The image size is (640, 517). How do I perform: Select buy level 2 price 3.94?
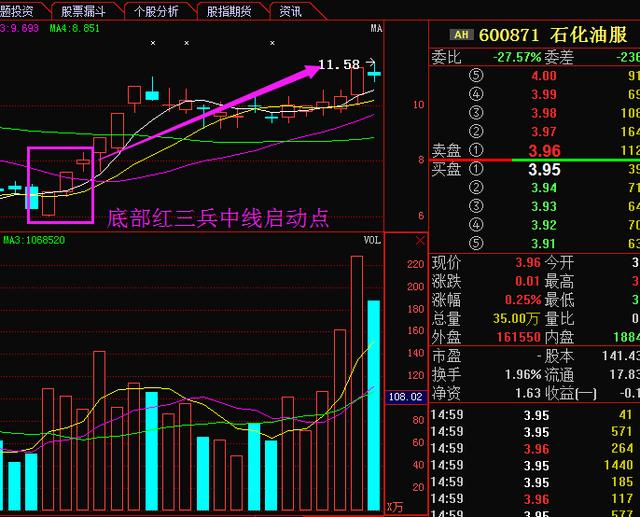pyautogui.click(x=544, y=188)
